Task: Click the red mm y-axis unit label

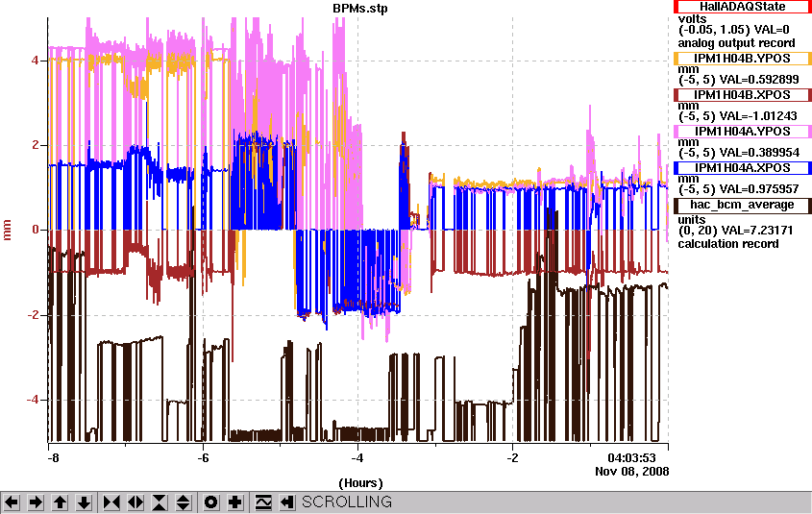Action: [x=8, y=230]
